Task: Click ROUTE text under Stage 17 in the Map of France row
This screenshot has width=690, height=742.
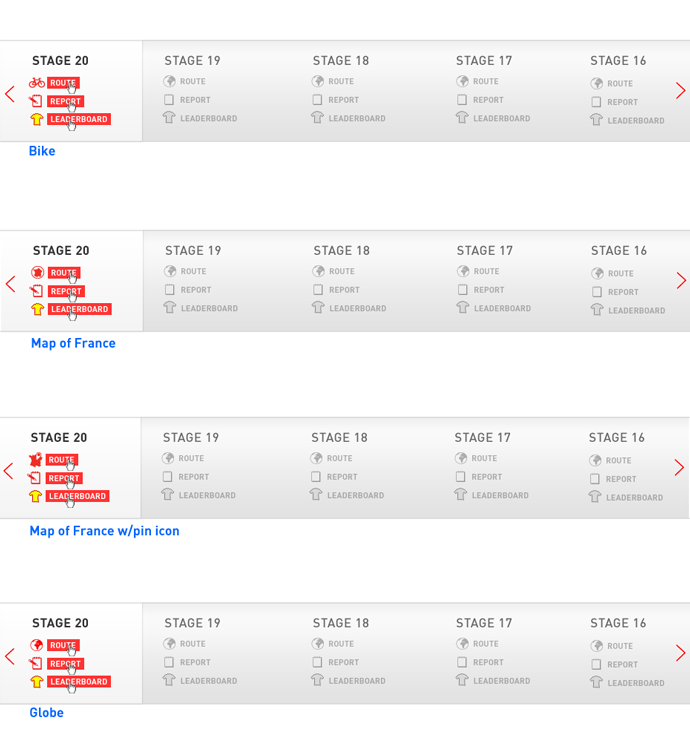Action: pyautogui.click(x=487, y=271)
